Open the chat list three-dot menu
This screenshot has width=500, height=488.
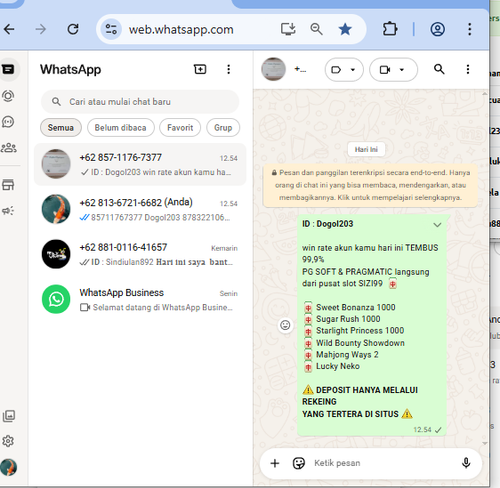pos(228,69)
